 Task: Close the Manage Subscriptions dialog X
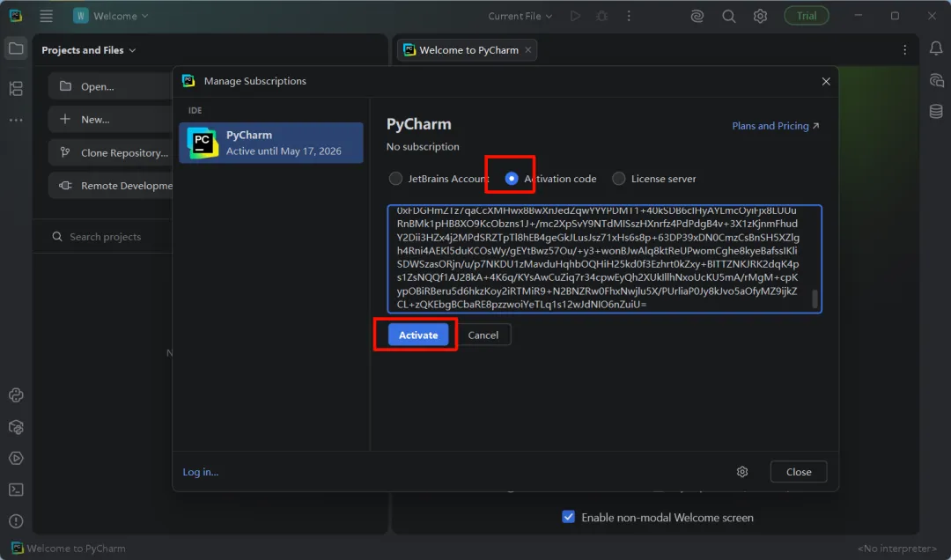[825, 81]
